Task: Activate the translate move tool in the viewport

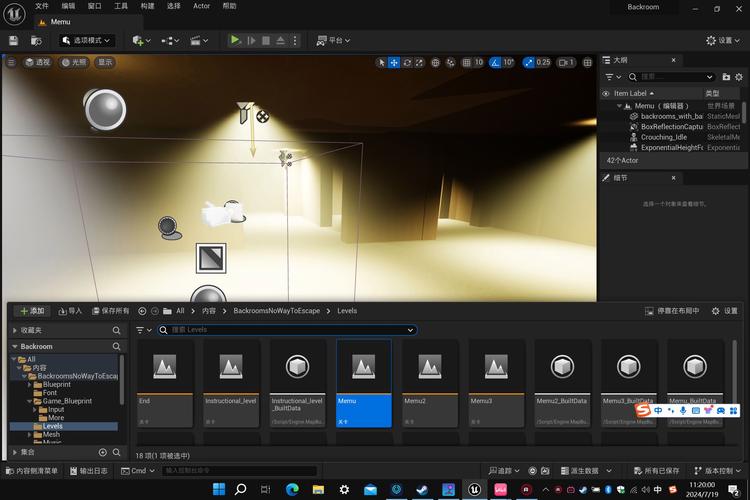Action: 394,63
